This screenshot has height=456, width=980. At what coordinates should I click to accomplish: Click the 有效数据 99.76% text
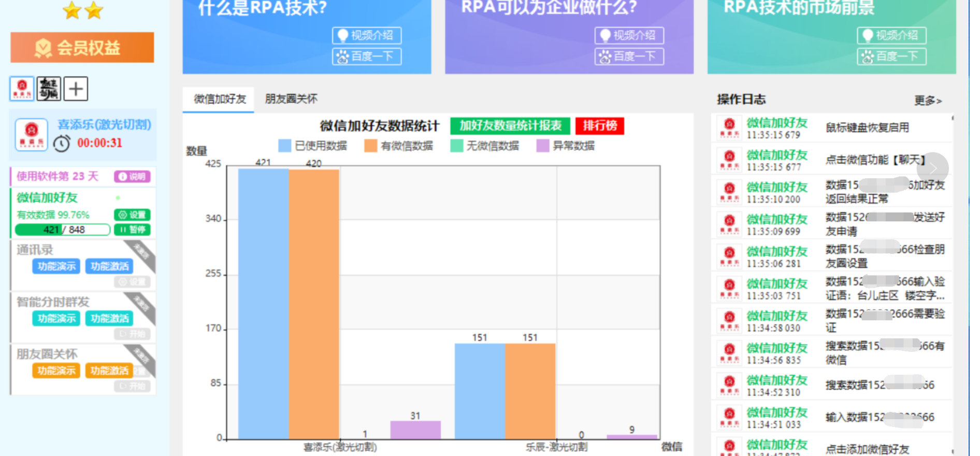pyautogui.click(x=53, y=215)
